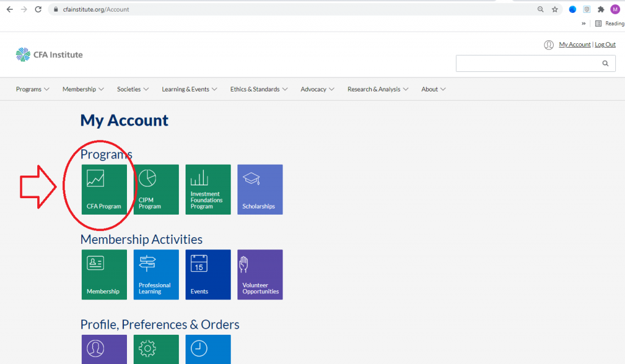This screenshot has height=364, width=625.
Task: Open the green gear preferences tile
Action: [x=156, y=349]
